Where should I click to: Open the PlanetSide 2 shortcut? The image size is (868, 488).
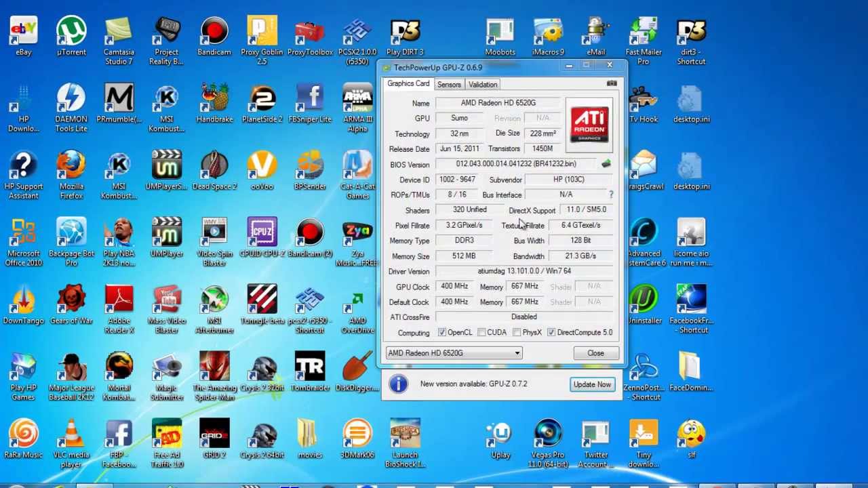[x=262, y=102]
